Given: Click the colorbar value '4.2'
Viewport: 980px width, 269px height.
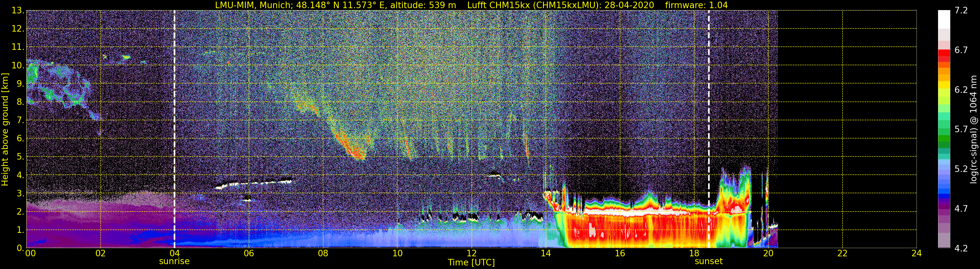Looking at the screenshot, I should (x=961, y=248).
